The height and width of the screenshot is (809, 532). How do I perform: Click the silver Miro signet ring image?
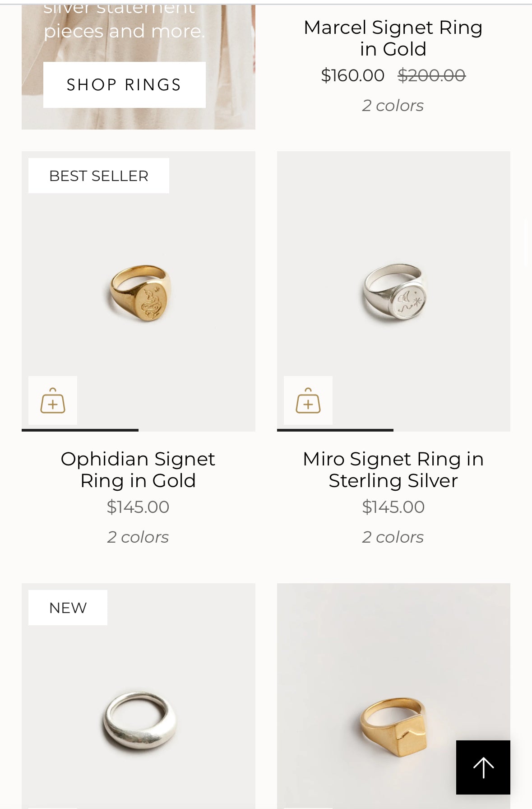395,293
